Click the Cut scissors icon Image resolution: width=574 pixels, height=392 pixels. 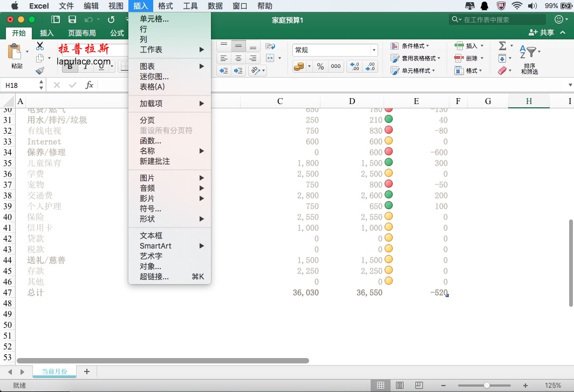click(x=41, y=47)
